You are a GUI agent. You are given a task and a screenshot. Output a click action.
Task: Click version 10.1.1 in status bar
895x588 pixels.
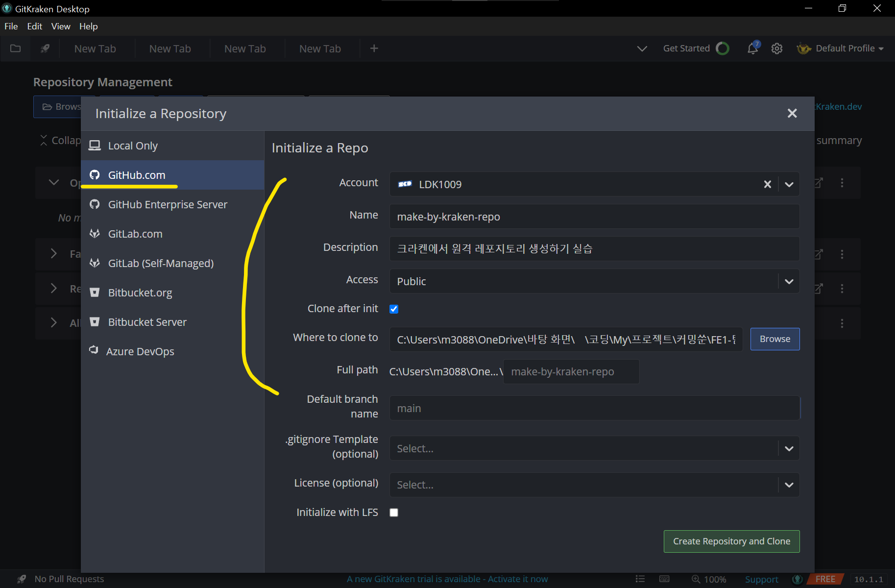[x=869, y=579]
